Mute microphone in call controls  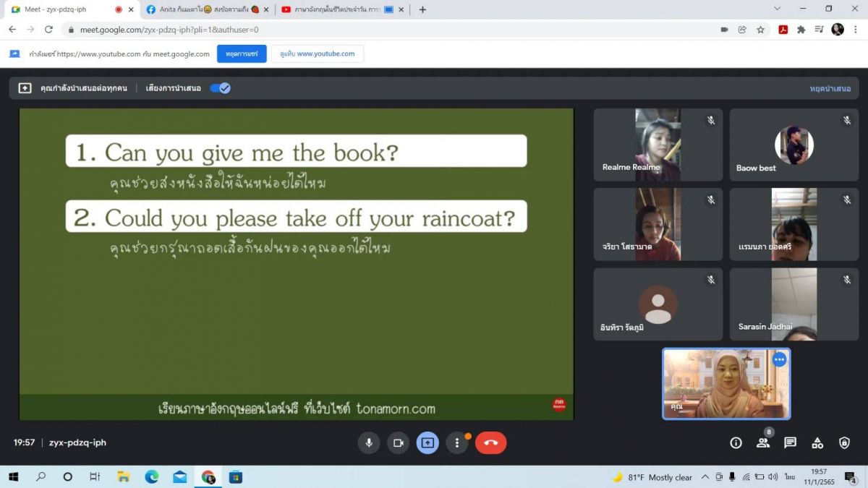tap(369, 442)
